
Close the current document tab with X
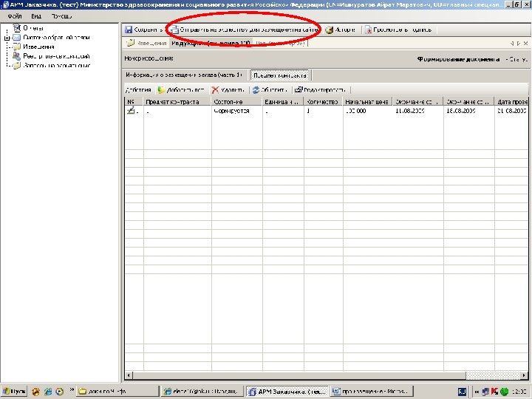525,43
